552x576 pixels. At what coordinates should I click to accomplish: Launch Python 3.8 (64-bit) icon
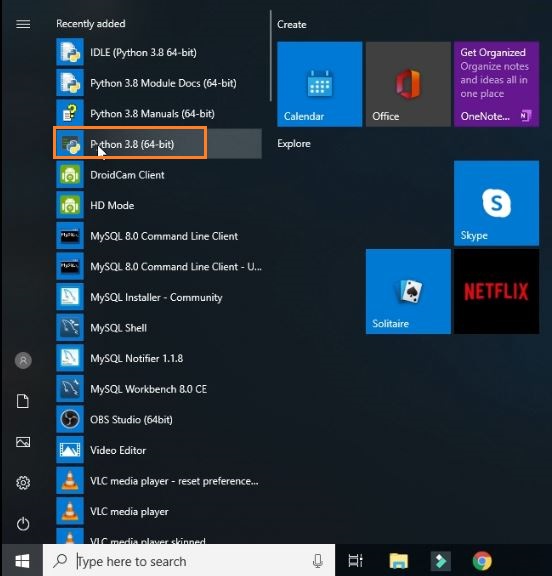pos(70,144)
